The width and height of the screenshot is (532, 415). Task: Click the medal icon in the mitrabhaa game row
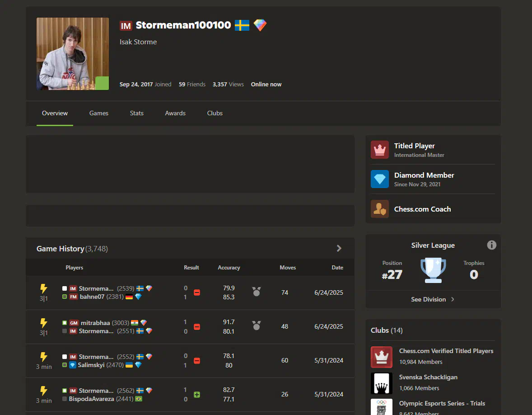pos(257,325)
